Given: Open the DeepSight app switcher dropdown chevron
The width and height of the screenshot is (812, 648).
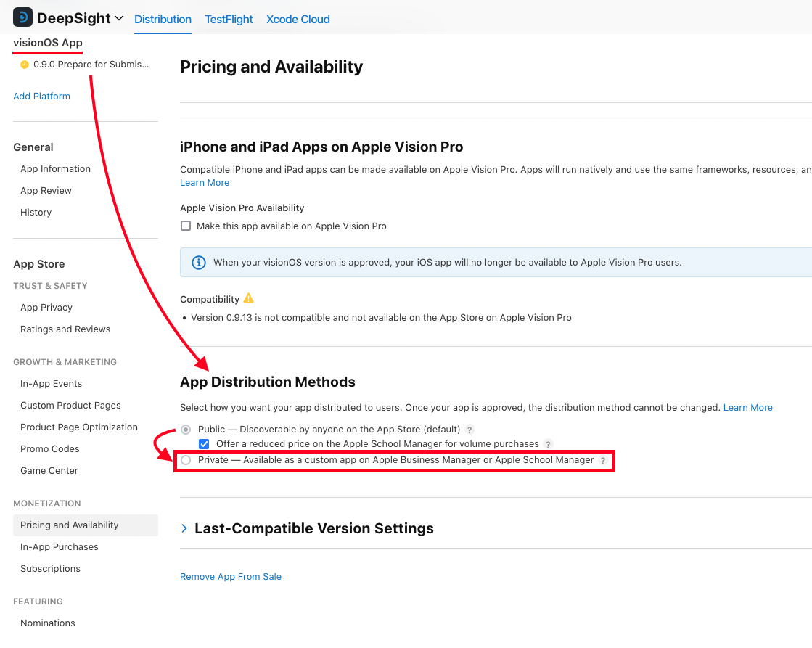Looking at the screenshot, I should (x=119, y=18).
